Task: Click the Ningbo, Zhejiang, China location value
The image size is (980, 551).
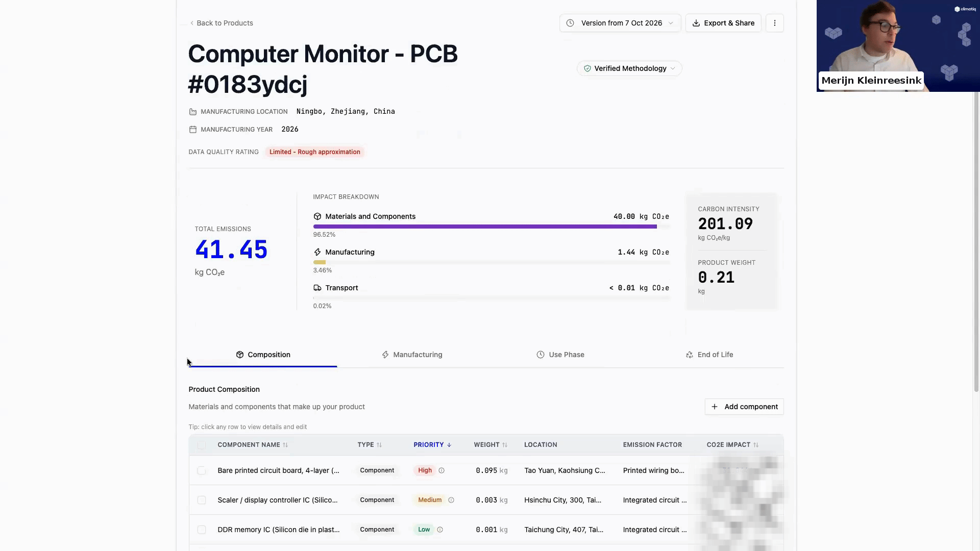Action: coord(346,112)
